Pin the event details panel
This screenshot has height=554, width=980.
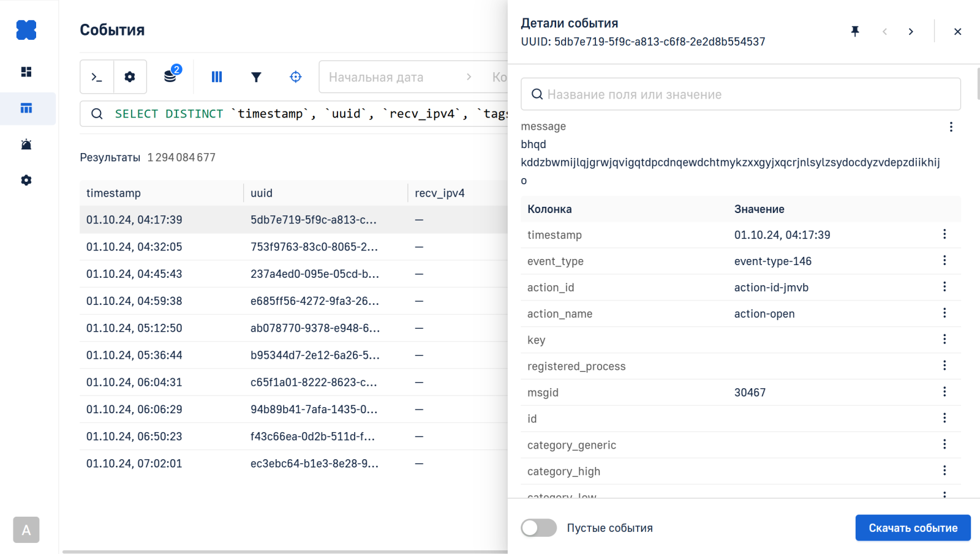[855, 31]
